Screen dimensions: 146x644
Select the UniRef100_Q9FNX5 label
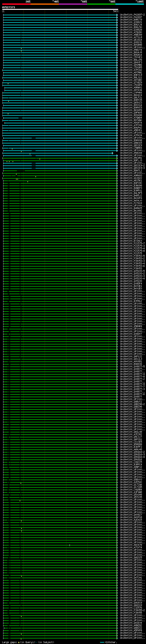tap(131, 113)
